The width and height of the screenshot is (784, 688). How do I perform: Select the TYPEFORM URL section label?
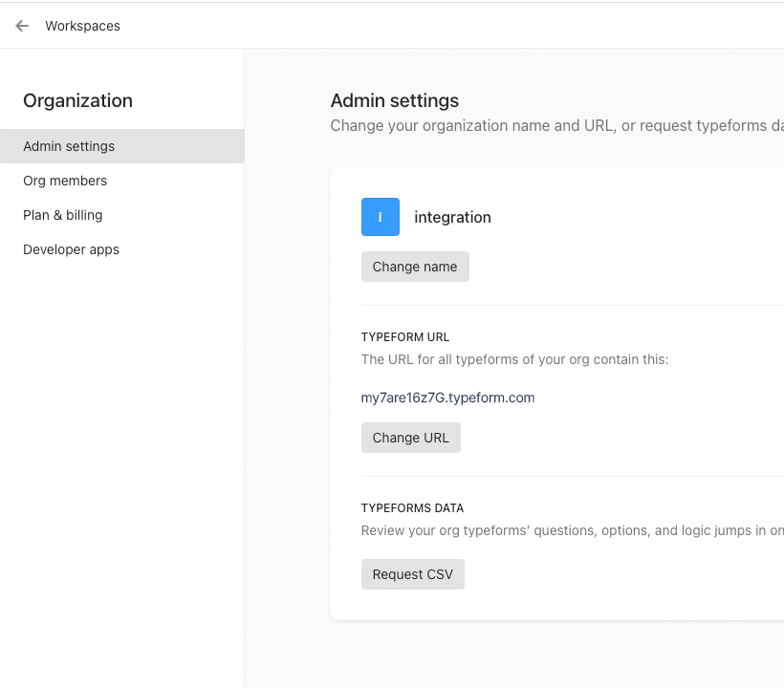[405, 337]
